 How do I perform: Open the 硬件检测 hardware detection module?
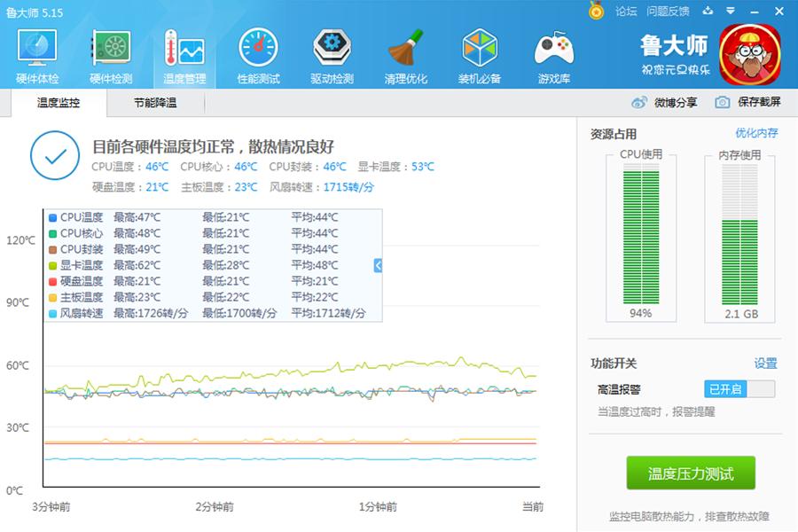click(110, 53)
